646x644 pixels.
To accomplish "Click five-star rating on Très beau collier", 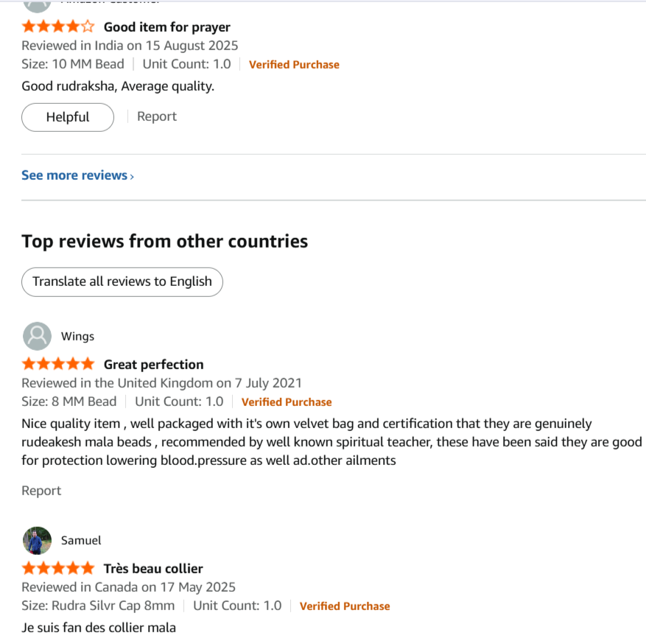I will (x=58, y=568).
